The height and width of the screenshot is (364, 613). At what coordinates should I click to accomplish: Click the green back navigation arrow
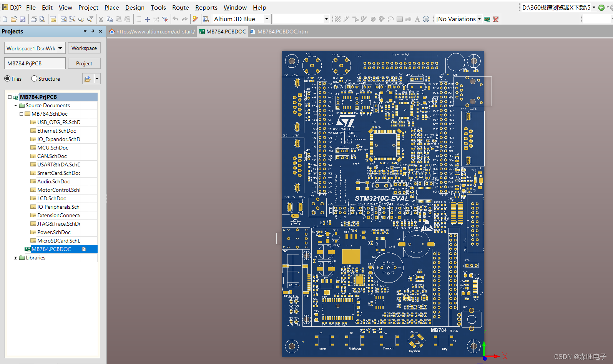coord(601,8)
